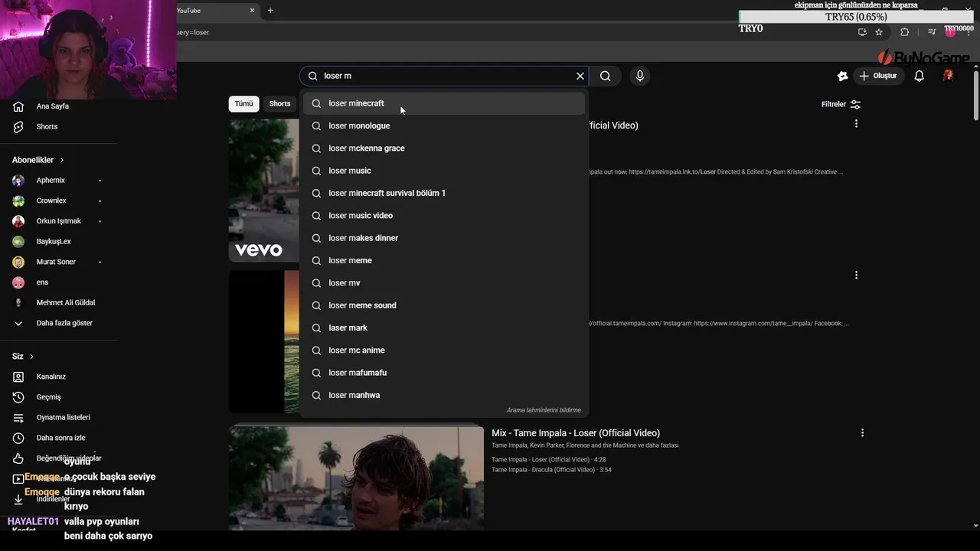Expand the Abonelikler section chevron
Viewport: 980px width, 551px height.
click(x=62, y=160)
